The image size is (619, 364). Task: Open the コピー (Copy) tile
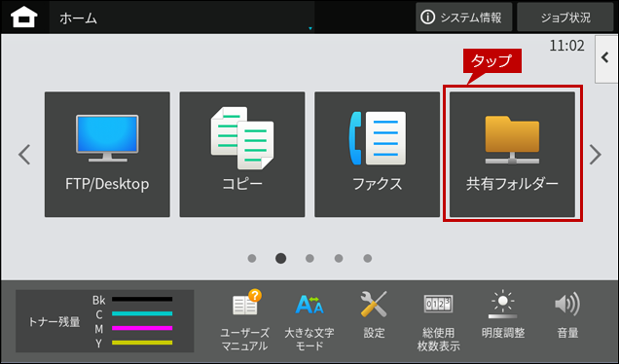pos(242,155)
